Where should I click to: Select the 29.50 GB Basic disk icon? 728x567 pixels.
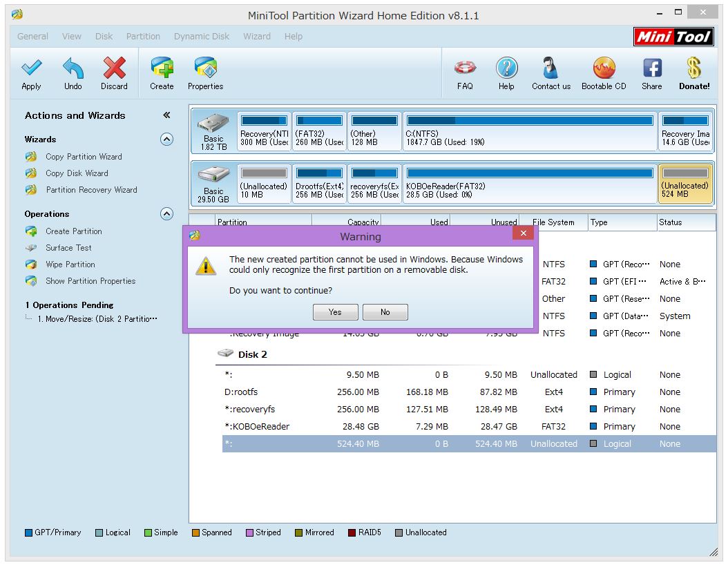coord(213,175)
